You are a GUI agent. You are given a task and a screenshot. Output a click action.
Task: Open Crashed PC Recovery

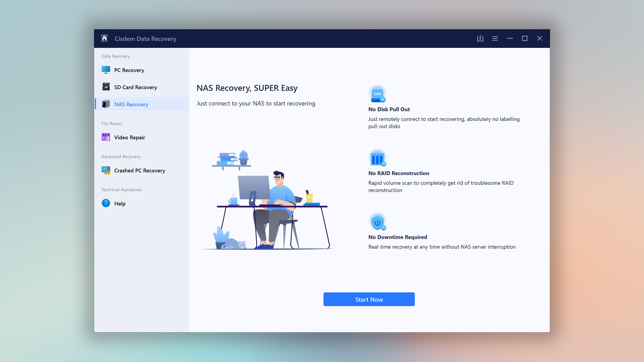pyautogui.click(x=142, y=171)
